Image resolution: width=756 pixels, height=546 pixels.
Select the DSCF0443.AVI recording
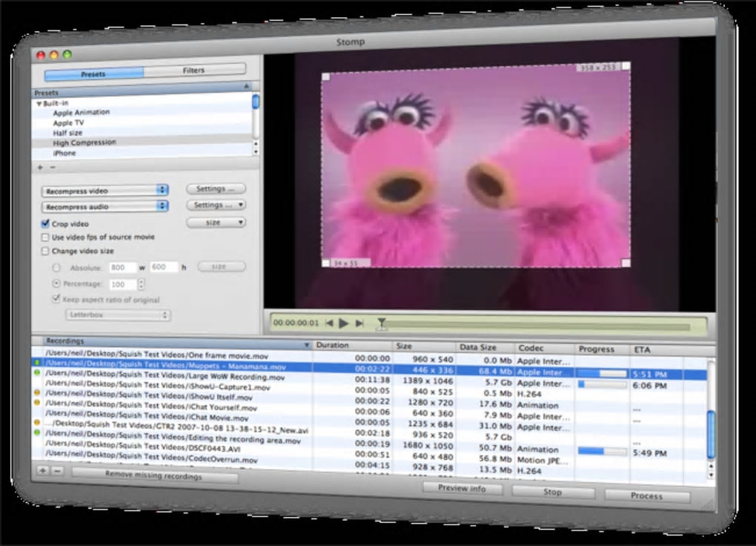click(x=142, y=447)
